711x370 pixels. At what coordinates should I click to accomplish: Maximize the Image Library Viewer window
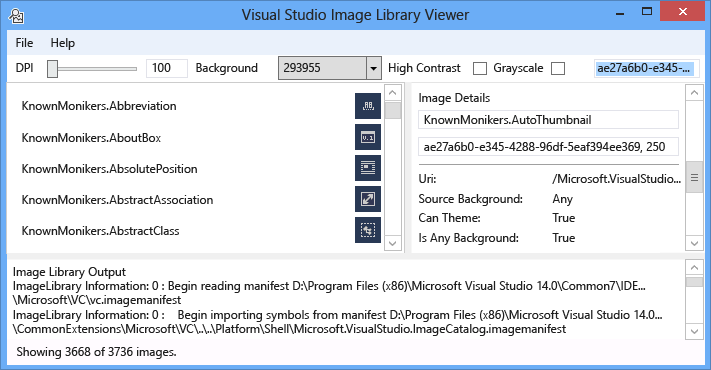point(647,12)
